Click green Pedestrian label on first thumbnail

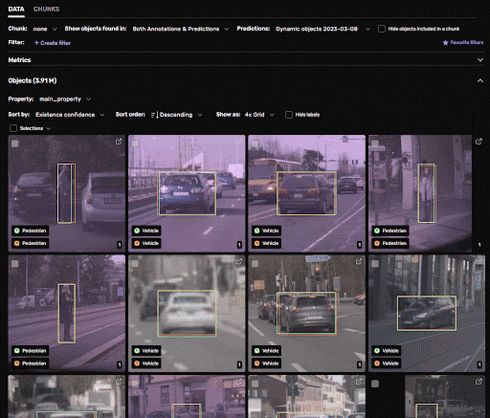[30, 231]
